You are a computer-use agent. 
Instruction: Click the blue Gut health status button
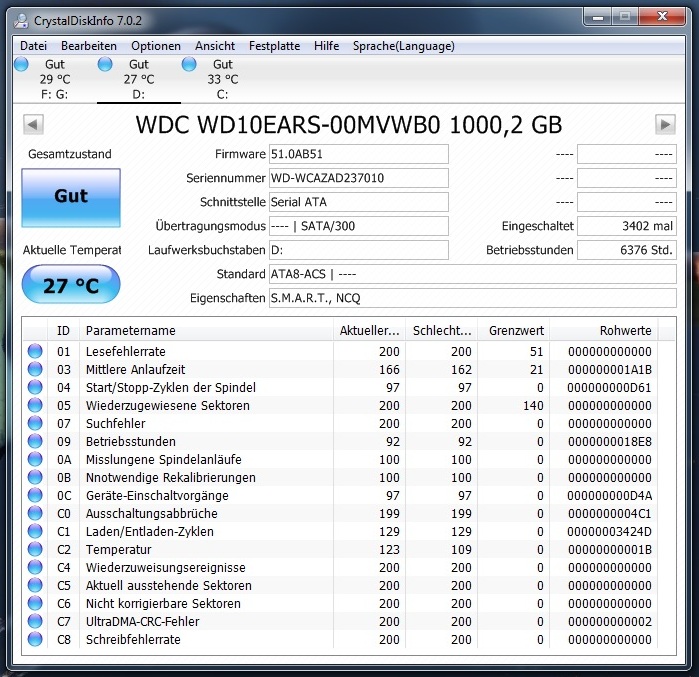(71, 198)
